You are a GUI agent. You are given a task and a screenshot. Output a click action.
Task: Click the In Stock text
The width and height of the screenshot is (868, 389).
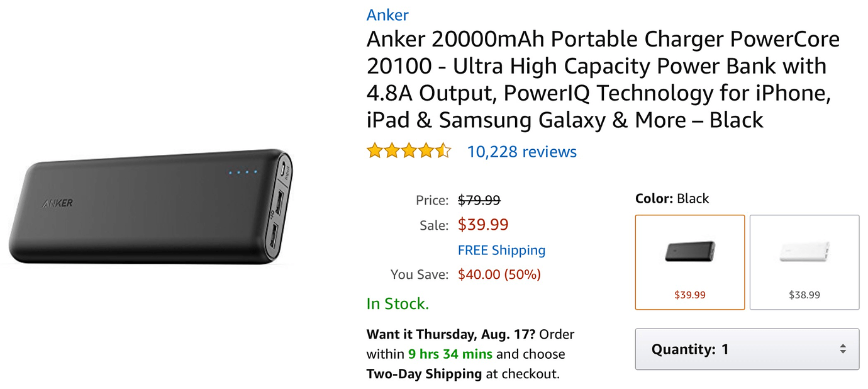[397, 303]
